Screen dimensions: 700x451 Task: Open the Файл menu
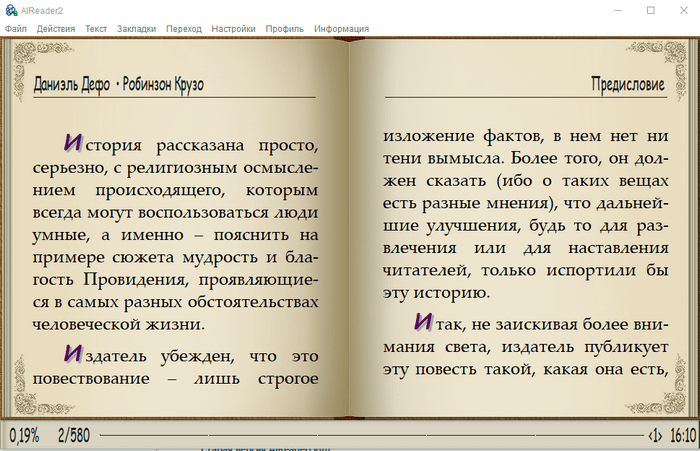point(16,29)
